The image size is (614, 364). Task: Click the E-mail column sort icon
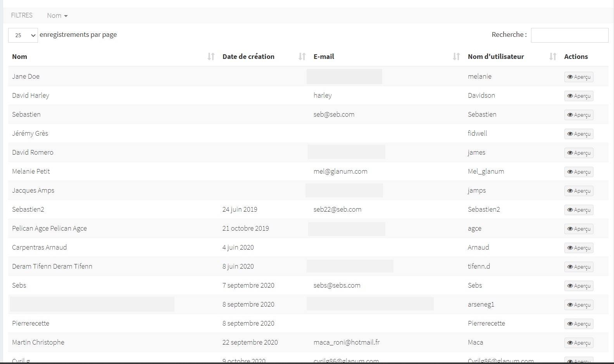[x=456, y=57]
